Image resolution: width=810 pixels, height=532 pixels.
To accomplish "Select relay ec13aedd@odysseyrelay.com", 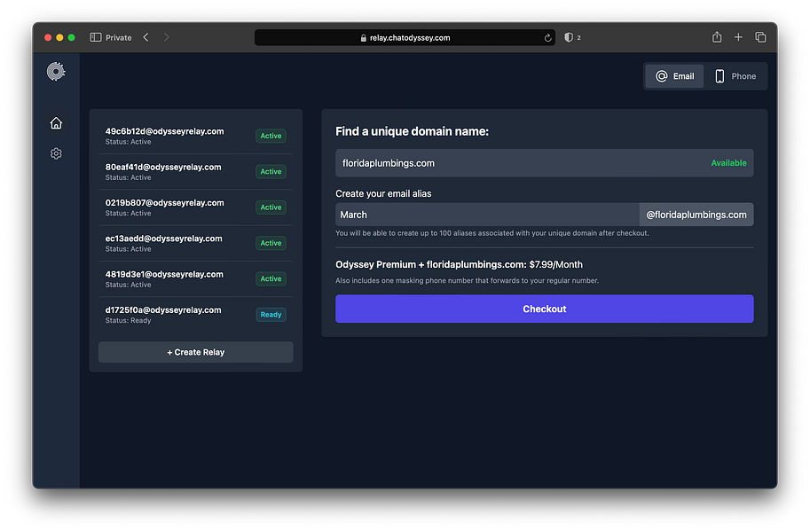I will pyautogui.click(x=196, y=243).
